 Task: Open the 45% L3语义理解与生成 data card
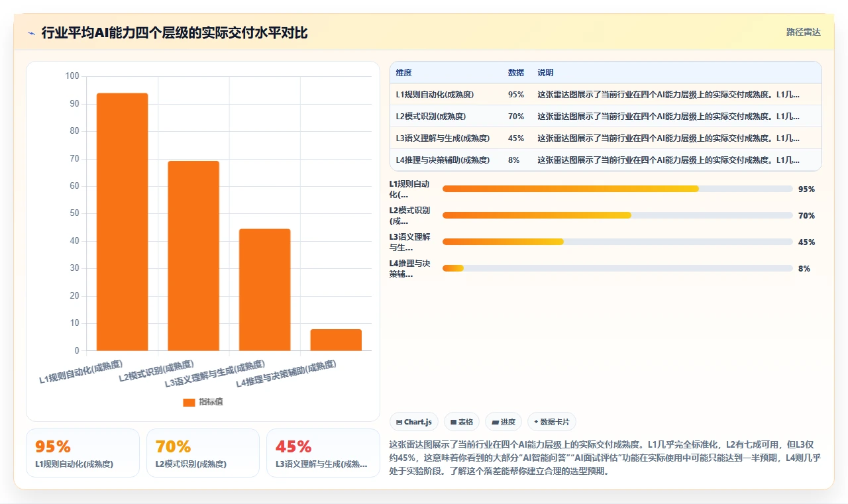click(323, 453)
